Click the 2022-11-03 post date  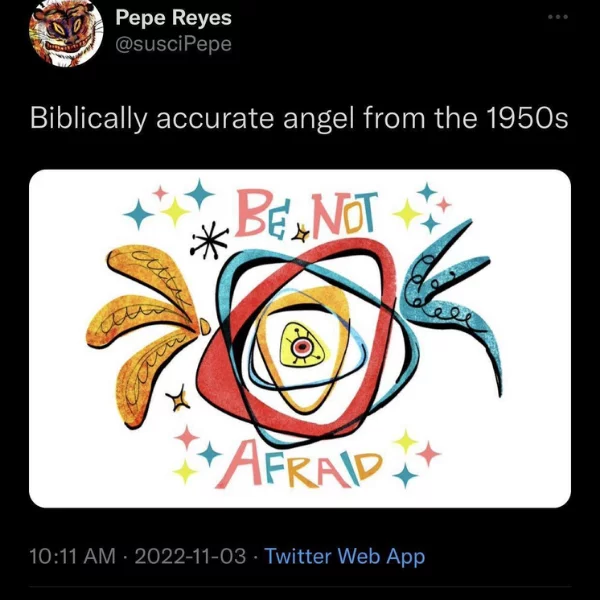pyautogui.click(x=190, y=556)
